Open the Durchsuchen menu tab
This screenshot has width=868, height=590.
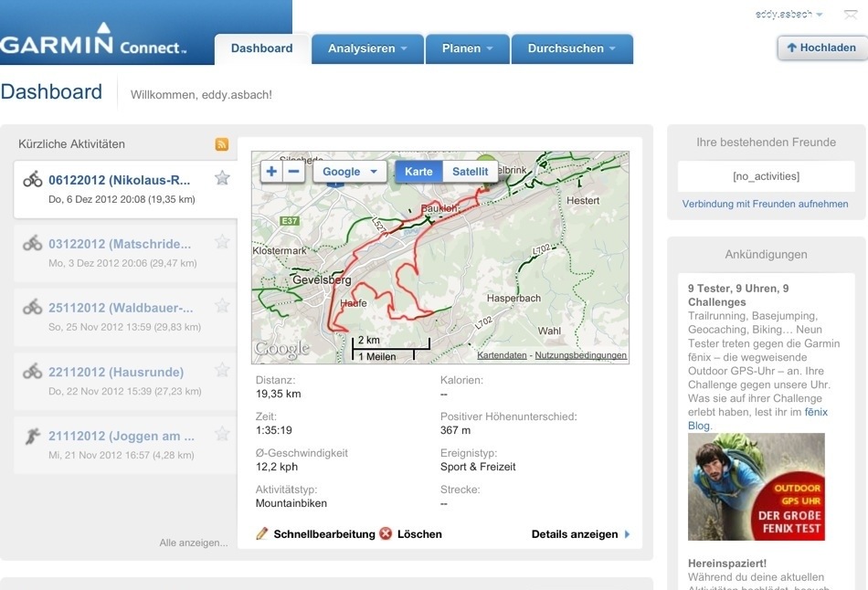tap(571, 48)
